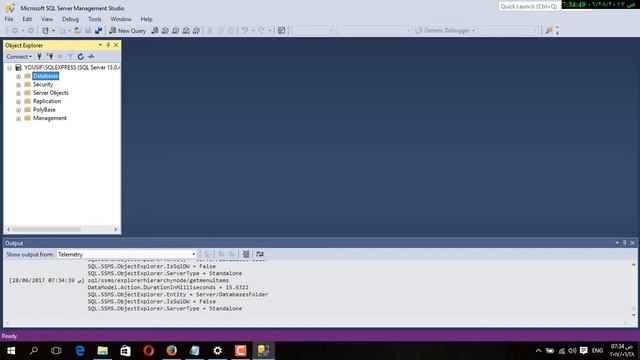Select the Management tree item

click(x=50, y=118)
